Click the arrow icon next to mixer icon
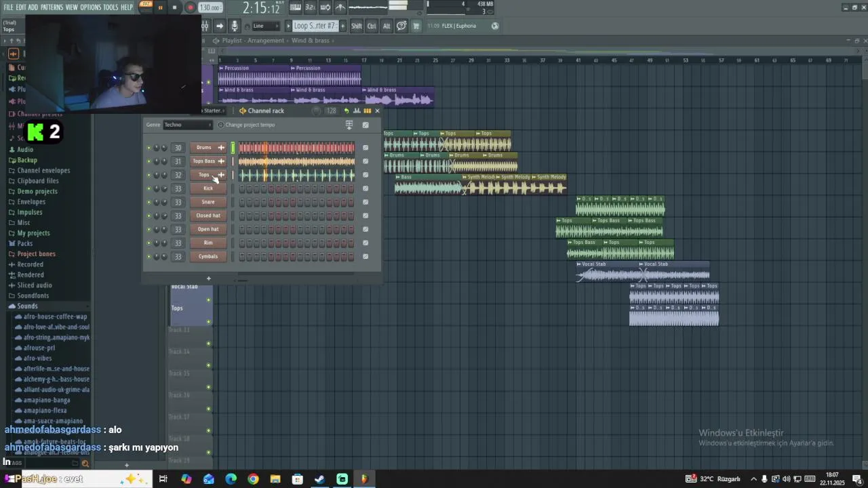 click(219, 26)
